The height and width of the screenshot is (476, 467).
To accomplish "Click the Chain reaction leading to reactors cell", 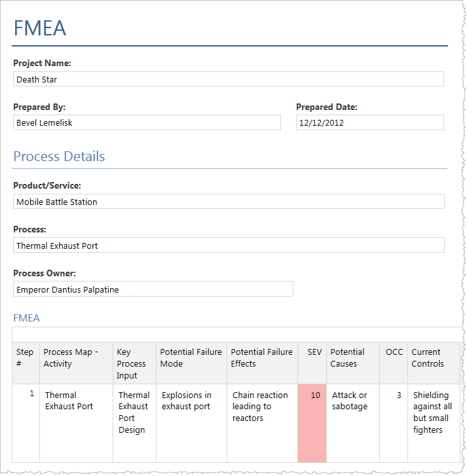I will click(262, 422).
